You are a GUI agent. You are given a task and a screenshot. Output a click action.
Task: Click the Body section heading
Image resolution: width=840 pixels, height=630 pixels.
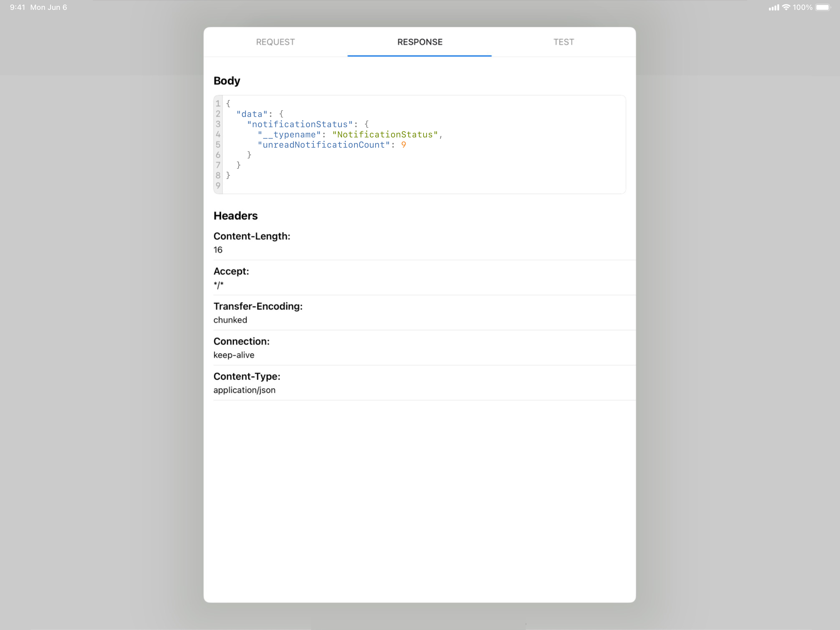(227, 81)
